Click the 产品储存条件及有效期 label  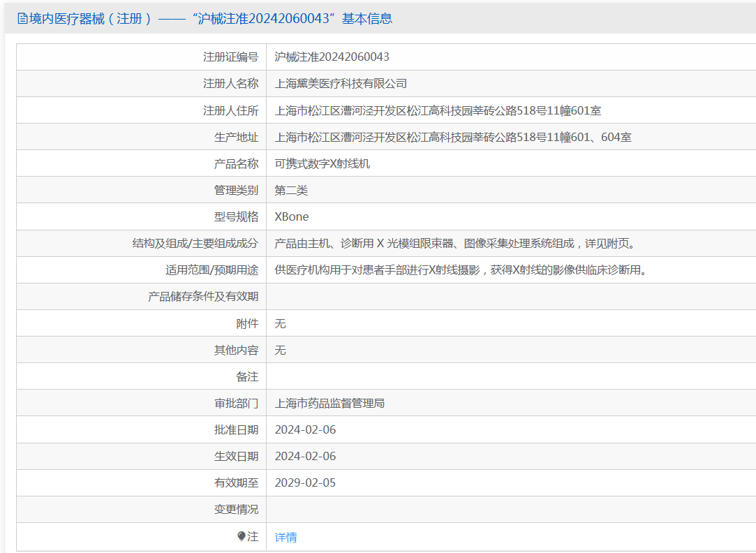[203, 297]
